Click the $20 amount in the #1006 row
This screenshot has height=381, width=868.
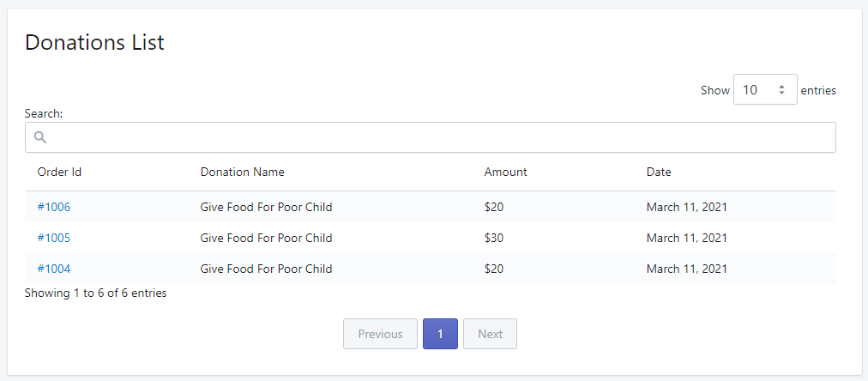494,207
